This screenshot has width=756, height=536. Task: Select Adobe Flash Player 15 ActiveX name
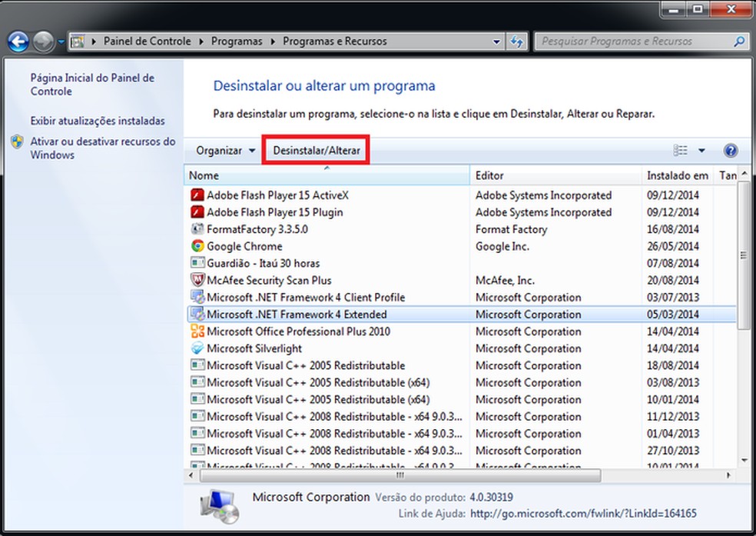pos(277,195)
